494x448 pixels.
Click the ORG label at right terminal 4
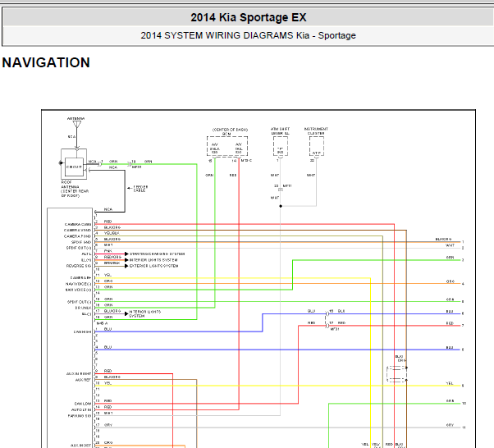pyautogui.click(x=451, y=281)
